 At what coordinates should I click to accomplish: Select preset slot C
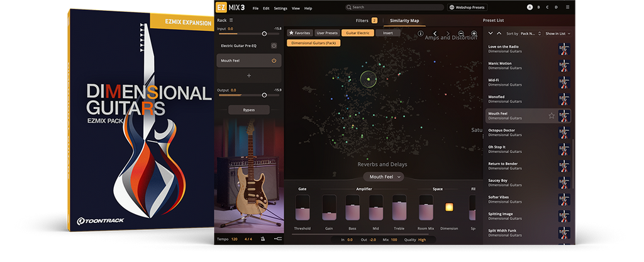(x=547, y=7)
